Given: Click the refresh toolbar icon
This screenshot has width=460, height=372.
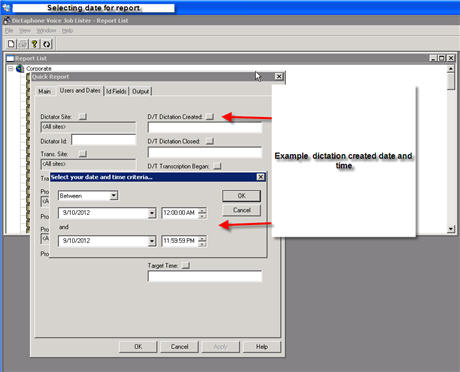Looking at the screenshot, I should tap(46, 44).
